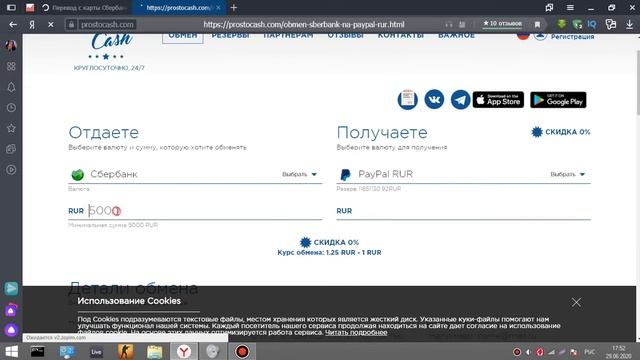Open Windows Start button
The height and width of the screenshot is (360, 640).
11,351
